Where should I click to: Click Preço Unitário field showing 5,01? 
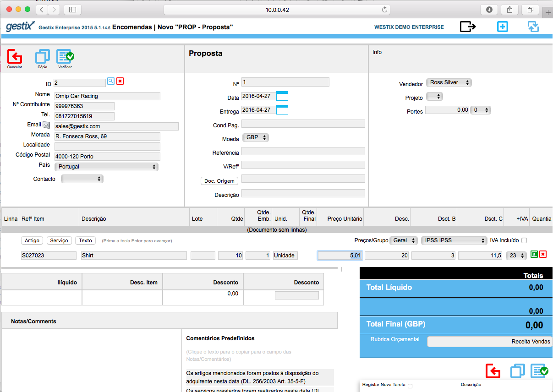[x=340, y=256]
